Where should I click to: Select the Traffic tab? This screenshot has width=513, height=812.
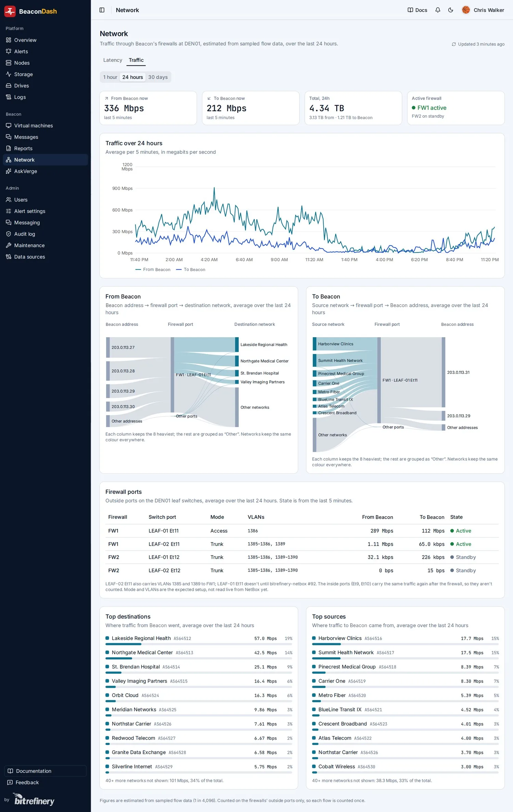[x=136, y=60]
